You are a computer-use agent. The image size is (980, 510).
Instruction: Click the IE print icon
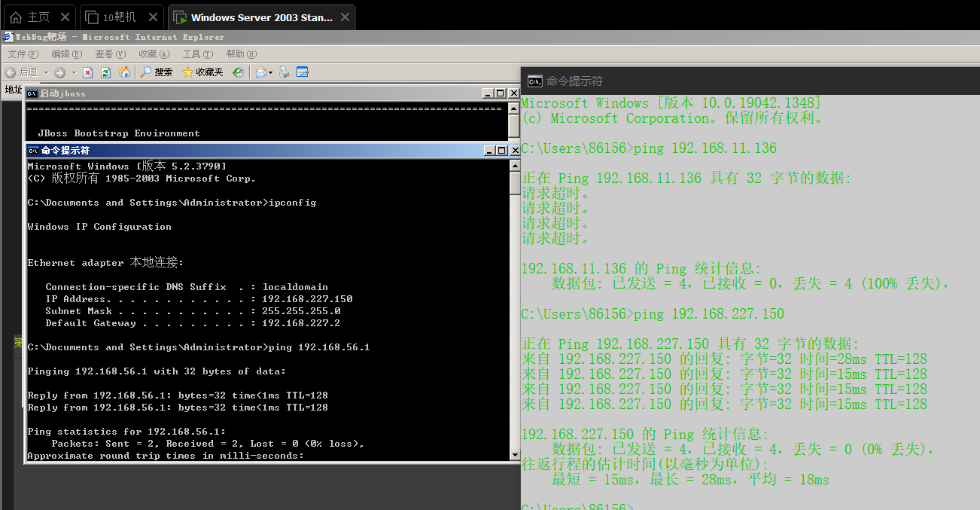click(x=285, y=72)
